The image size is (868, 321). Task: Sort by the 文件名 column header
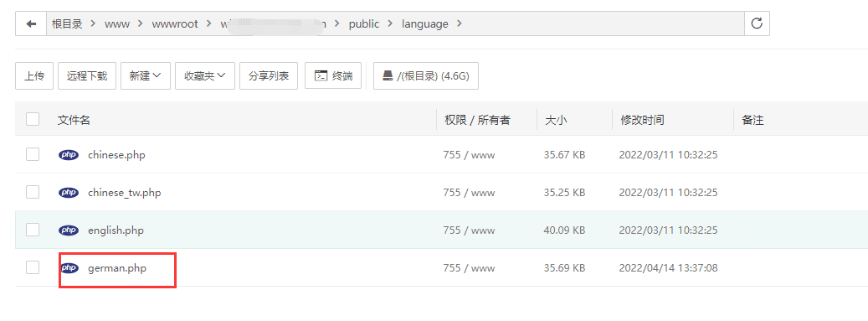click(74, 120)
